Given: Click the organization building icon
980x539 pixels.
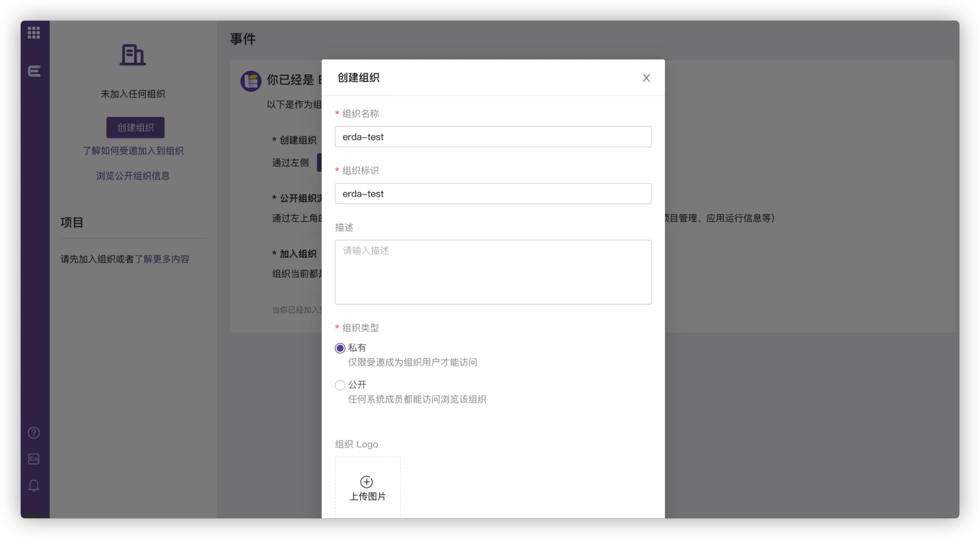Looking at the screenshot, I should 132,55.
